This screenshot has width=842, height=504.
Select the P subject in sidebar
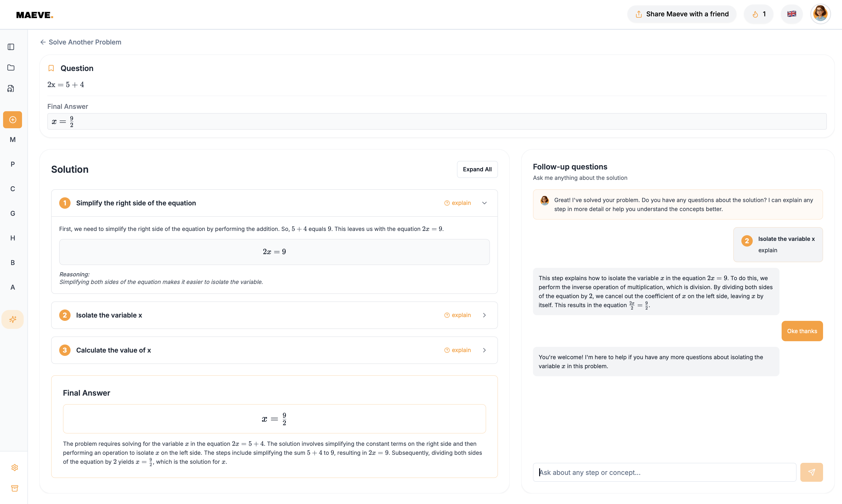pyautogui.click(x=13, y=164)
